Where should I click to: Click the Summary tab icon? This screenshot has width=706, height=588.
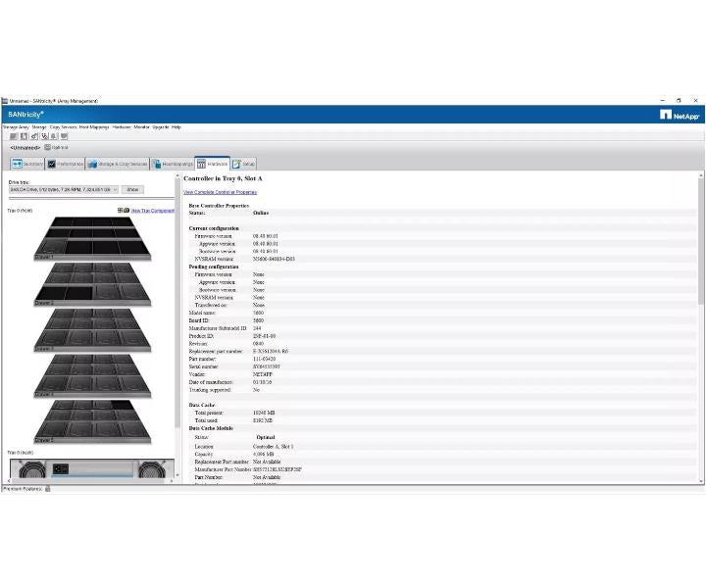pos(17,164)
